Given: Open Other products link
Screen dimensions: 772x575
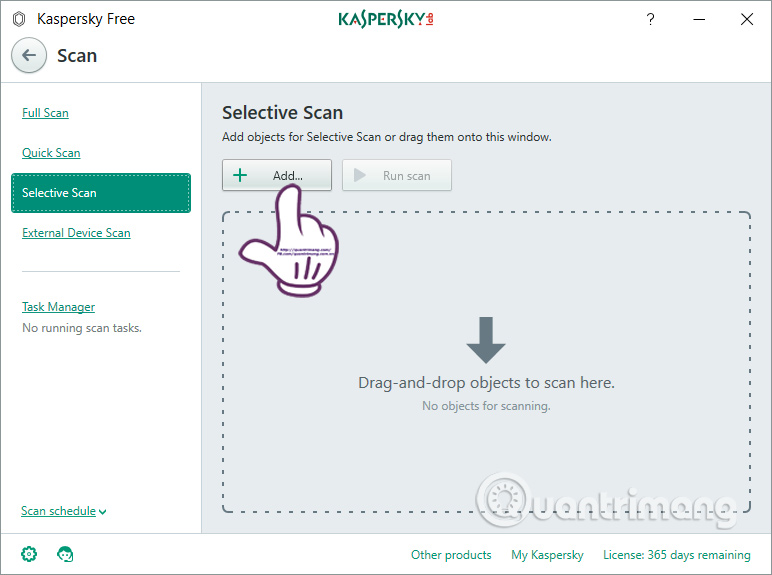Looking at the screenshot, I should (x=451, y=555).
